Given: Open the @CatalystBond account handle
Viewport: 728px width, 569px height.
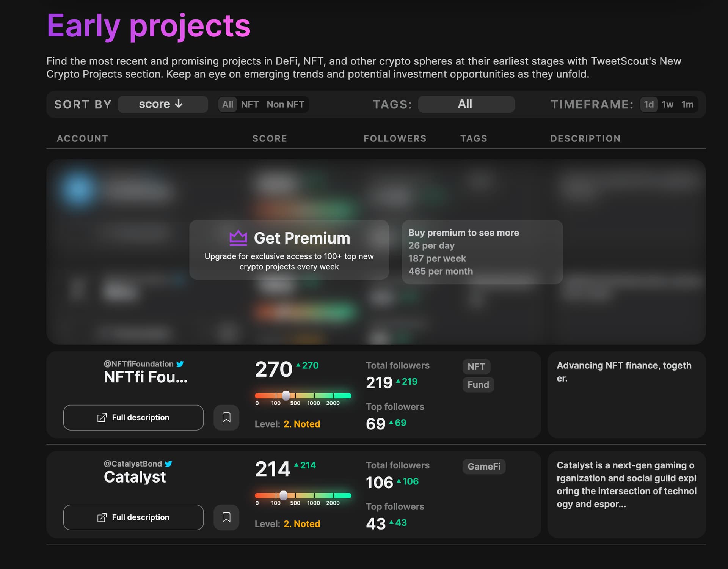Looking at the screenshot, I should click(x=133, y=464).
